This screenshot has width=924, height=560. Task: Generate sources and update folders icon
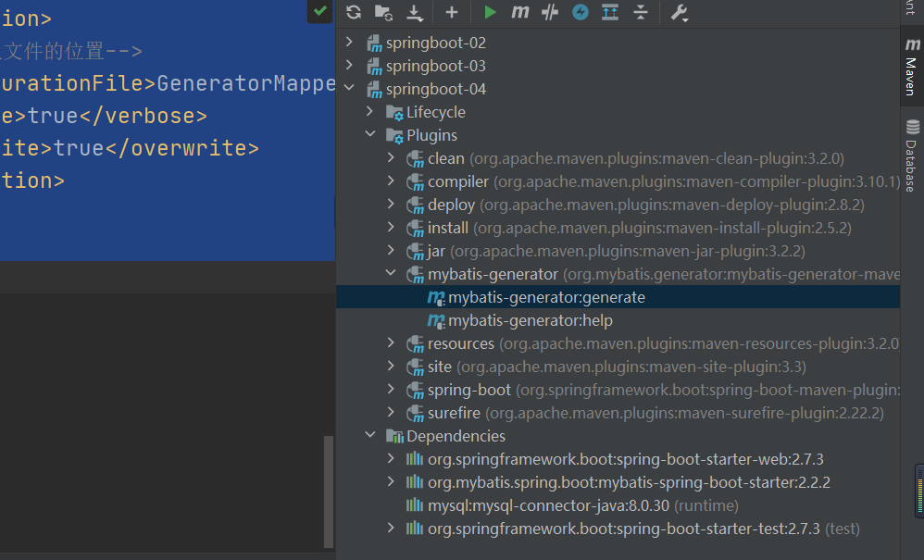tap(383, 12)
